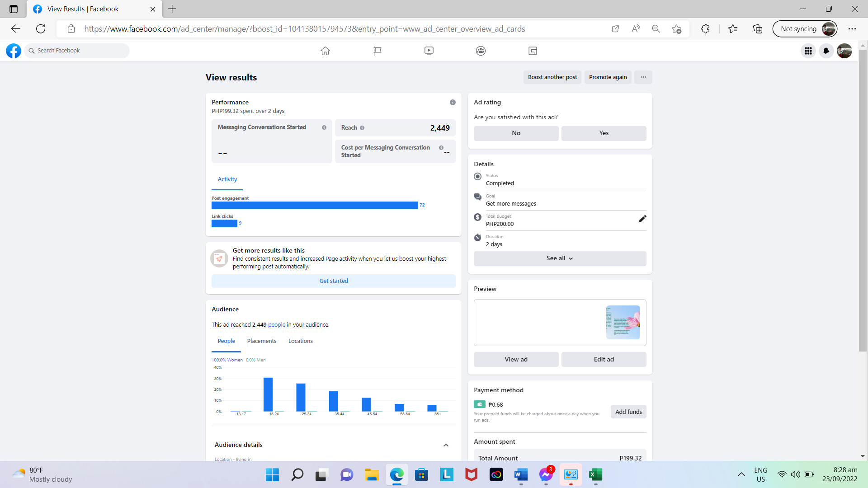Open Read aloud icon in address bar

point(636,29)
